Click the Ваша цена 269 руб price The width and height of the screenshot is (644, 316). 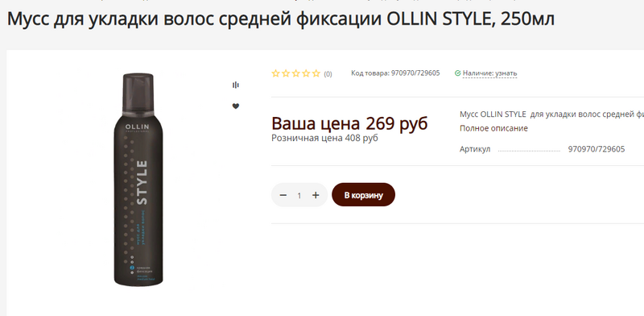coord(349,123)
